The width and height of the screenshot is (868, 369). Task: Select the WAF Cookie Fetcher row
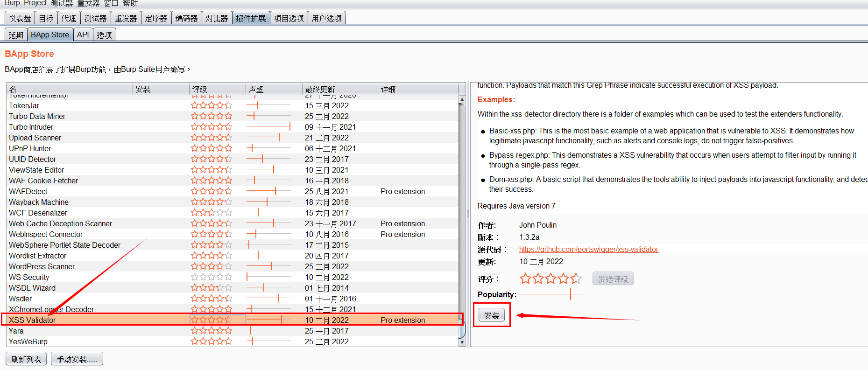(x=233, y=181)
